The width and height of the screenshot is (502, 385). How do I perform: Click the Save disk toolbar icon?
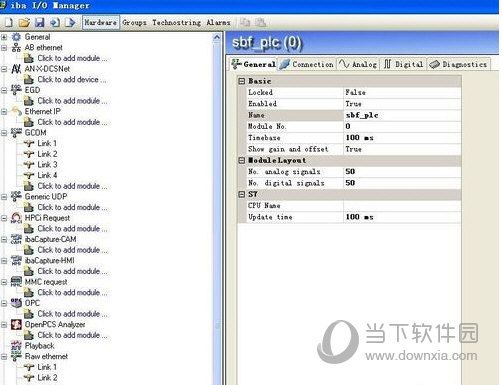(x=40, y=23)
